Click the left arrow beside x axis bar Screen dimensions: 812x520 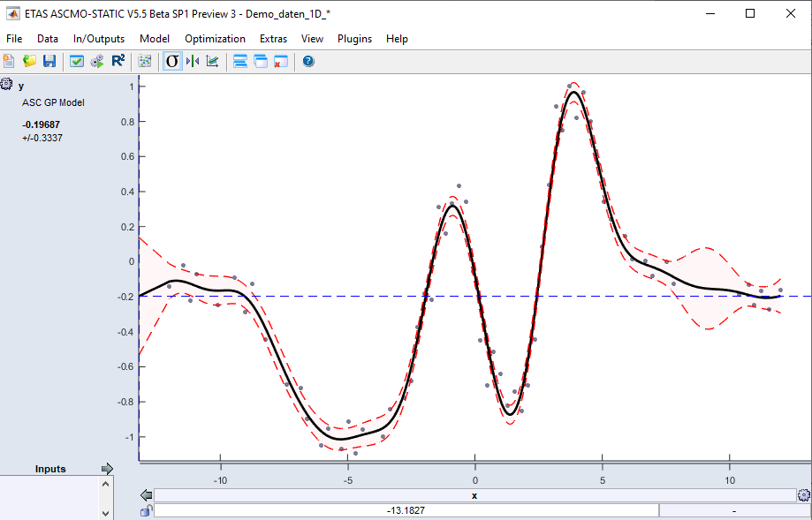[147, 495]
